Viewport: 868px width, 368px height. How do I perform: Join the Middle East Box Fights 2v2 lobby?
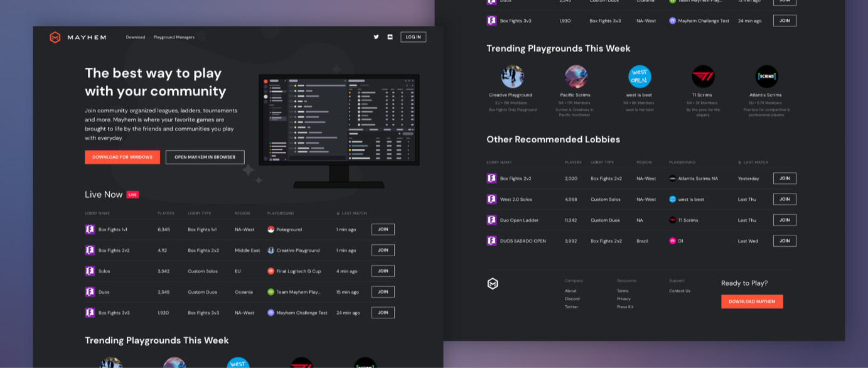click(x=383, y=250)
